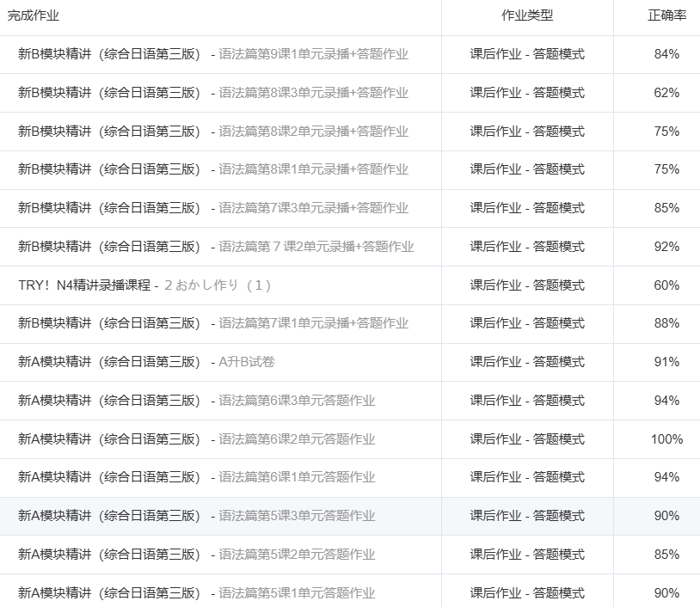
Task: Open the A升B试卷 assignment
Action: tap(247, 362)
